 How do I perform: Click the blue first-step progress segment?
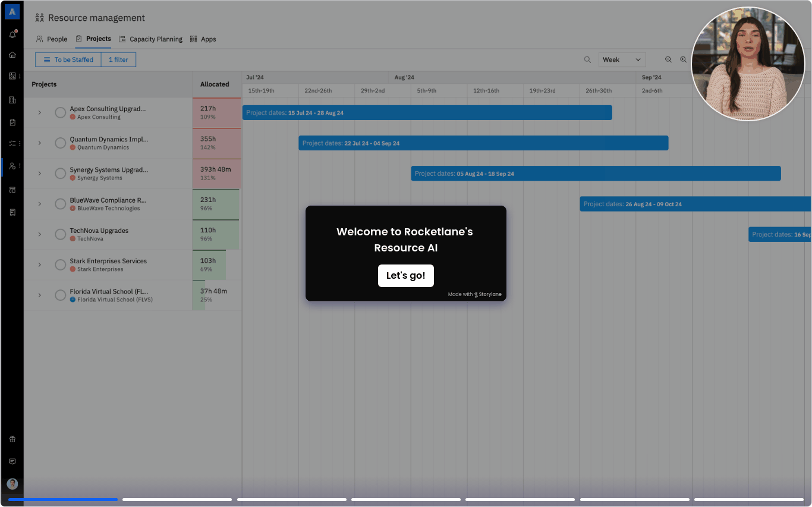[x=63, y=499]
